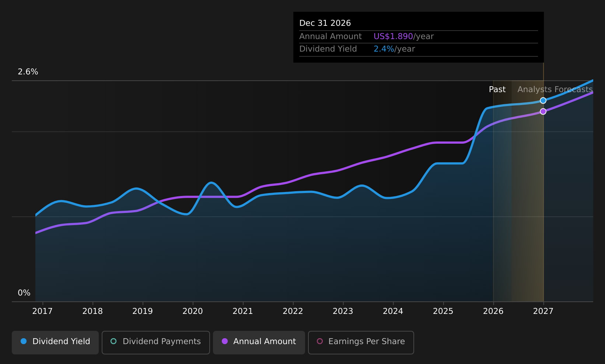Click the 2023 x-axis label

pyautogui.click(x=343, y=311)
